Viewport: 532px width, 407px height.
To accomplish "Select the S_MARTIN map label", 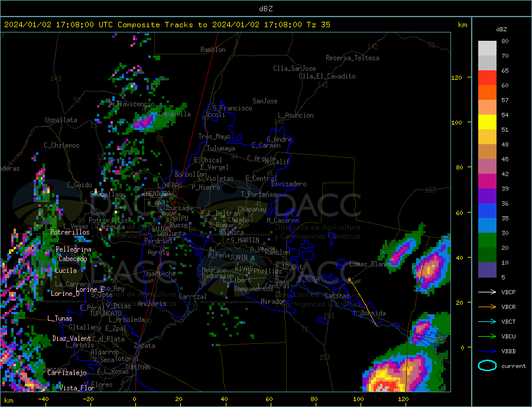I will tap(245, 240).
